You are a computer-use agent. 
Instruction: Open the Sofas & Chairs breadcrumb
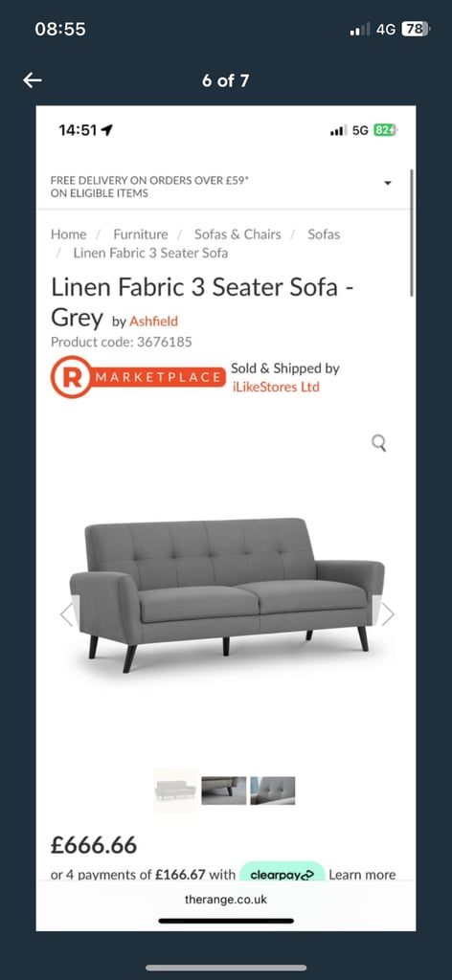point(237,234)
